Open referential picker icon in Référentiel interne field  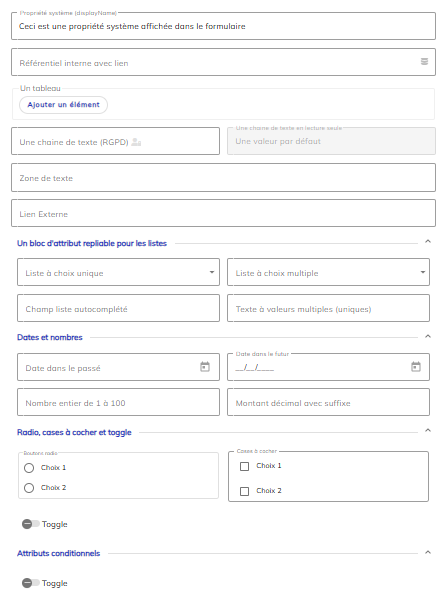click(424, 62)
